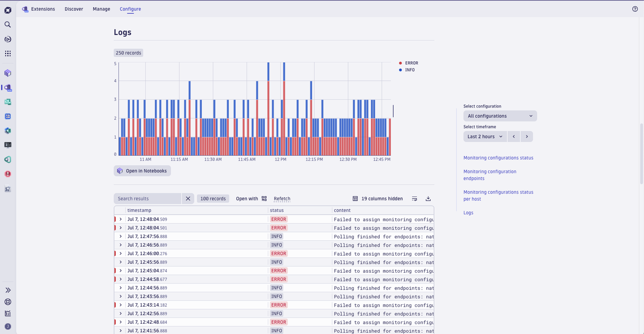This screenshot has width=644, height=334.
Task: Expand the first ERROR log row
Action: pos(120,219)
